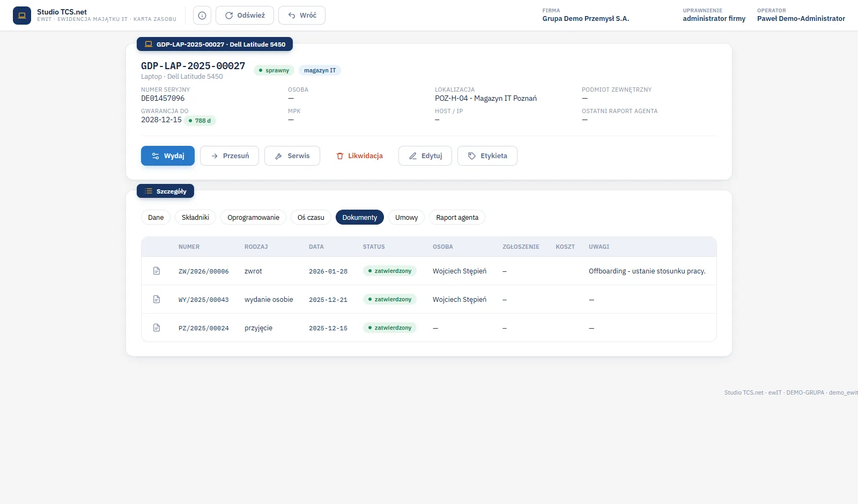Viewport: 858px width, 504px height.
Task: Click company Grupa Demo Przemysł S.A.
Action: pyautogui.click(x=586, y=19)
